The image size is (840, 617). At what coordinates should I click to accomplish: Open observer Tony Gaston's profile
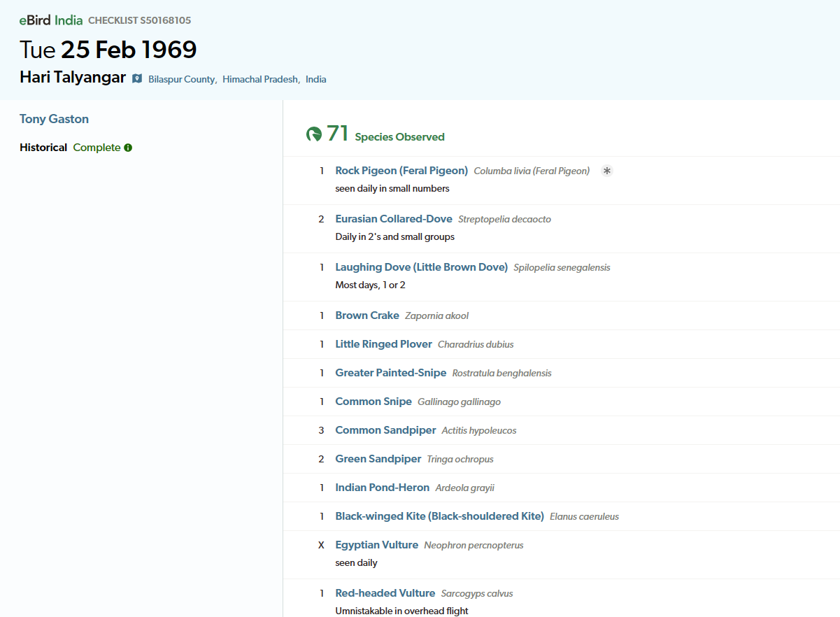click(x=54, y=119)
